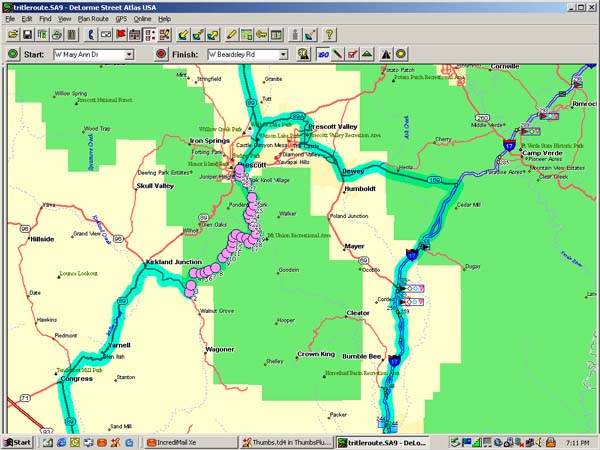Click the system clock showing 7:11 PM
This screenshot has width=600, height=450.
tap(578, 443)
